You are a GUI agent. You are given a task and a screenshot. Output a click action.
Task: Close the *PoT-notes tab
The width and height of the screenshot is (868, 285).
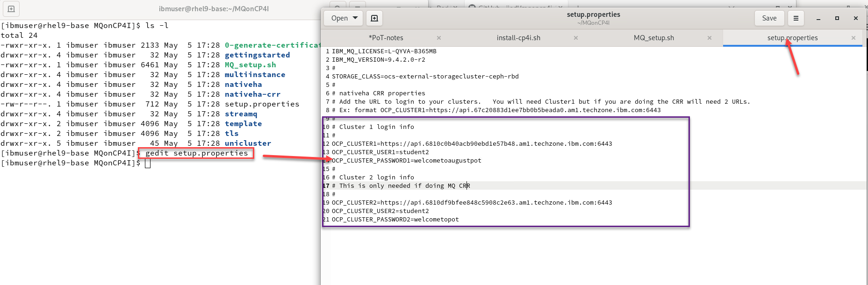click(438, 38)
